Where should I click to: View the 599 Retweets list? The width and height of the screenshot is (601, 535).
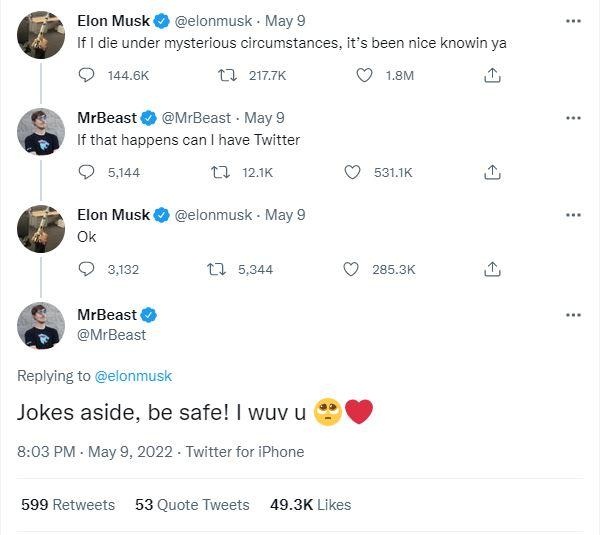pos(68,505)
